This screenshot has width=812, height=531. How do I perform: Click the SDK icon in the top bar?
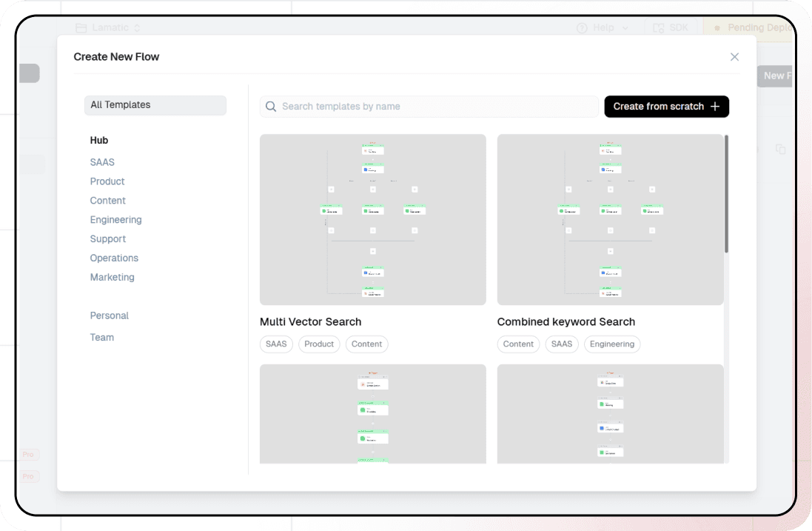tap(659, 27)
